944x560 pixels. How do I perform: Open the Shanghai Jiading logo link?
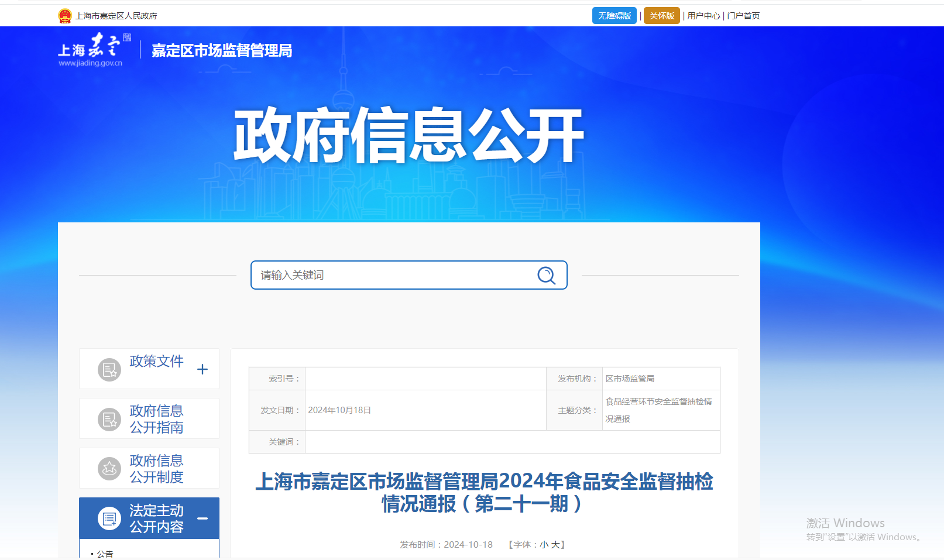[x=94, y=50]
